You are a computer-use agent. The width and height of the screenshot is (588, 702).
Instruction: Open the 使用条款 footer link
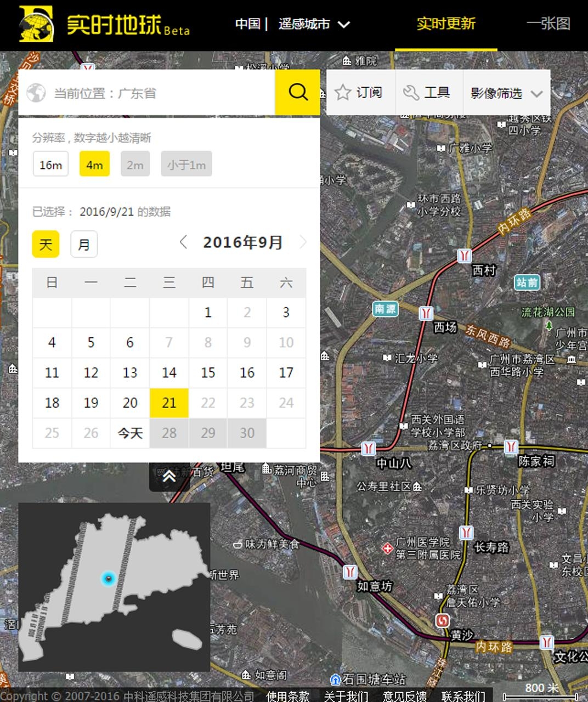287,696
